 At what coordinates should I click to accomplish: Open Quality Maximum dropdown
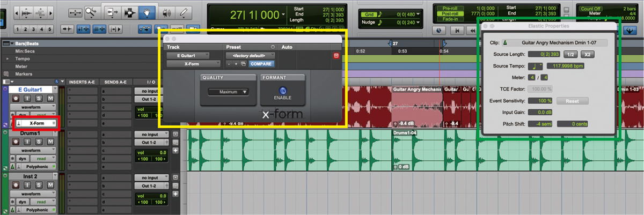(x=228, y=92)
